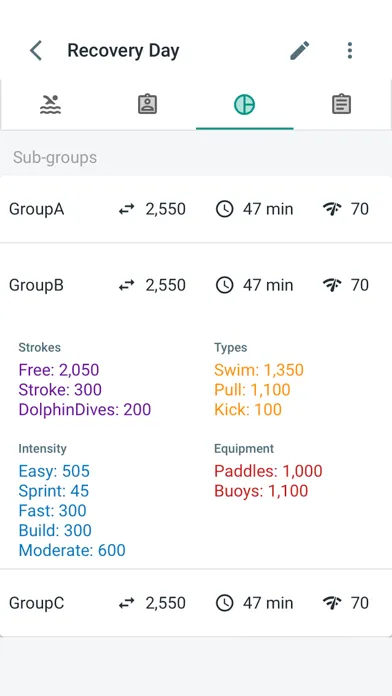Select the Pull: 1,100 type entry
The image size is (392, 696).
pyautogui.click(x=252, y=390)
